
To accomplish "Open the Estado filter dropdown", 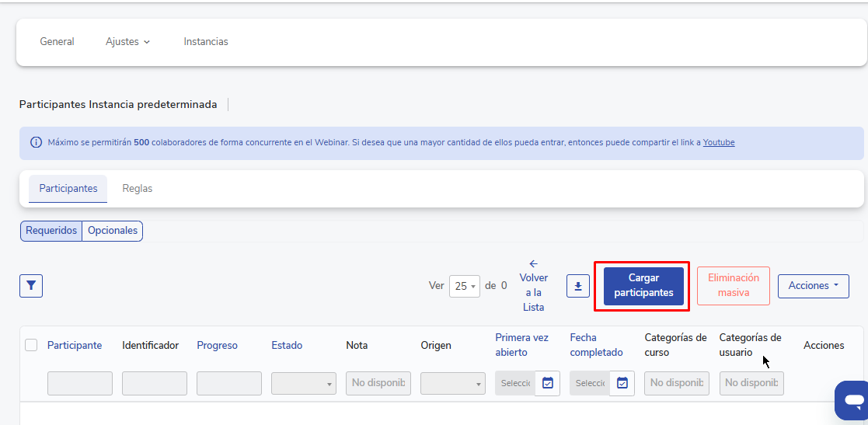I will click(303, 383).
